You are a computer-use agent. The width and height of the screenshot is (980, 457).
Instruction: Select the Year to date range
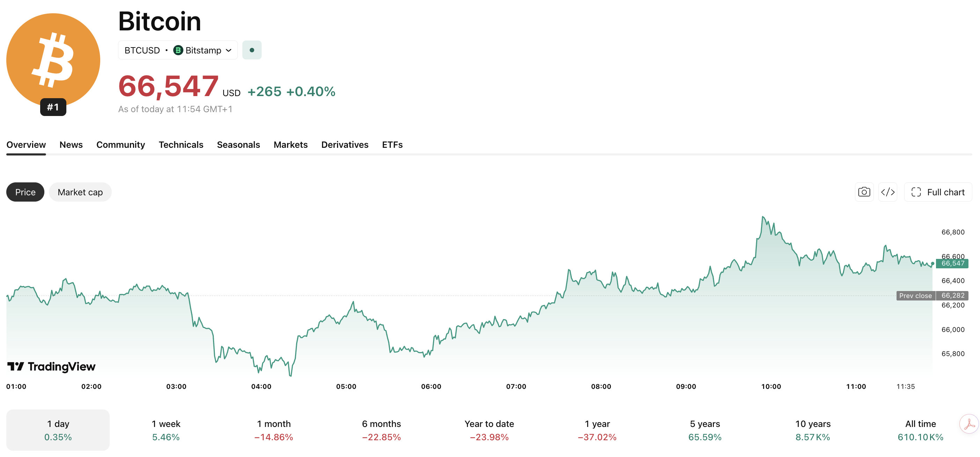489,430
